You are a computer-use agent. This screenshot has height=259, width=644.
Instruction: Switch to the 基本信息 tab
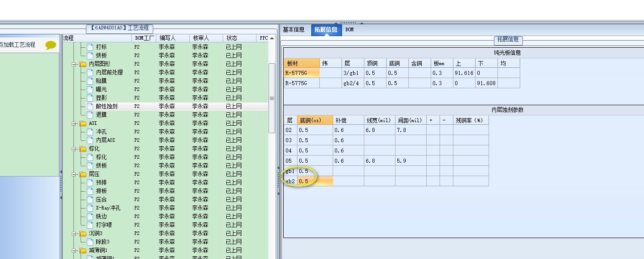(x=294, y=30)
